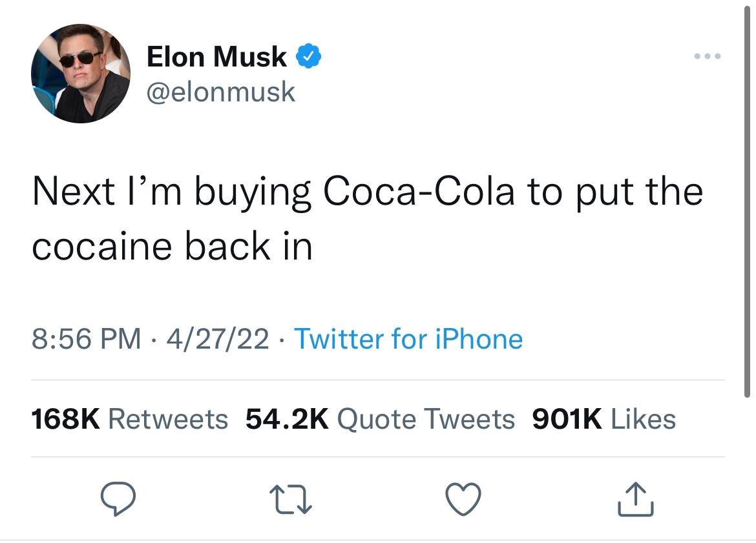Click the @elonmusk handle

(221, 92)
